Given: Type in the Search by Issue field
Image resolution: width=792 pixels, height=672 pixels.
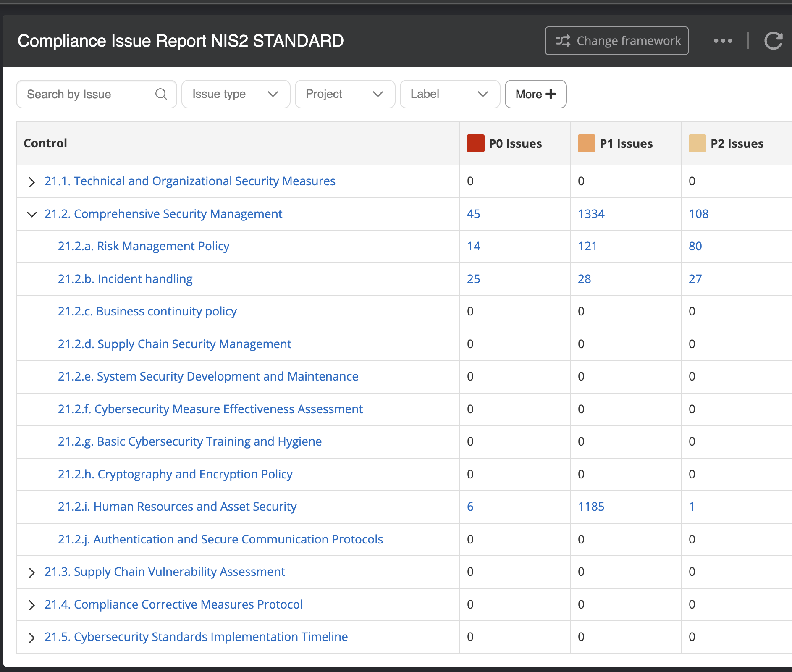Looking at the screenshot, I should pos(88,94).
